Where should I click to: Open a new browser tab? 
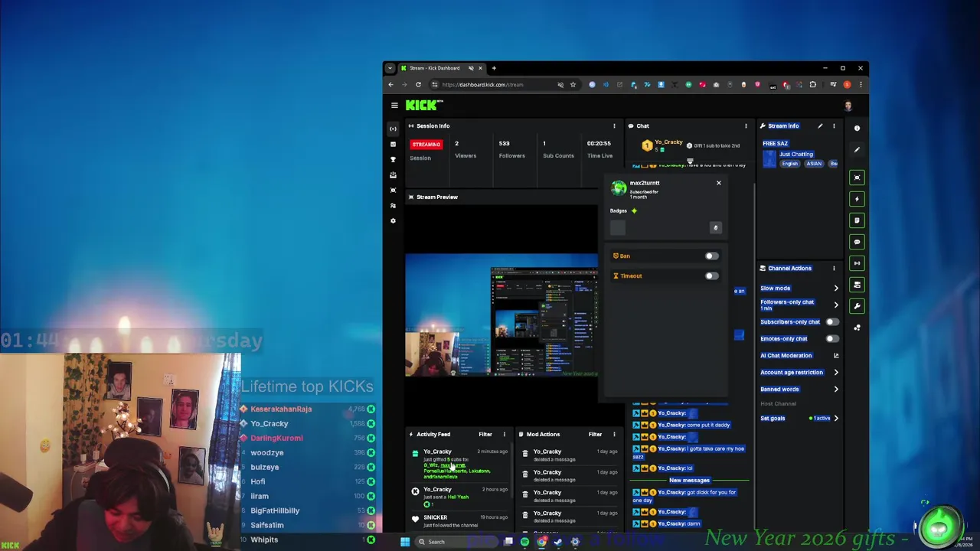(x=494, y=68)
